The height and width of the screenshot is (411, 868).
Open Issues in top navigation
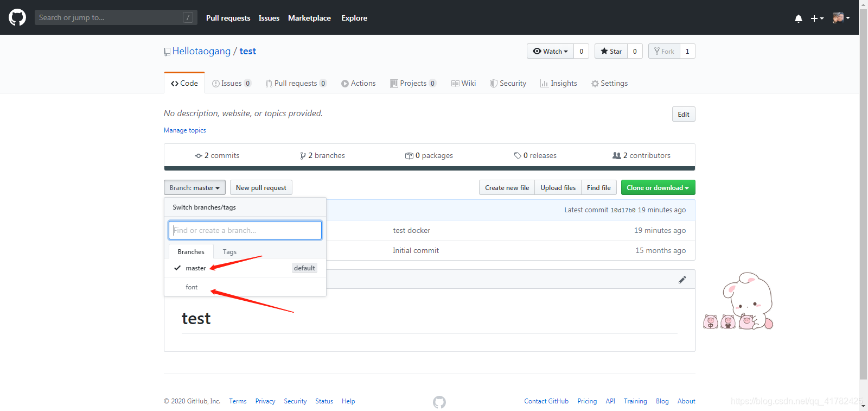point(269,18)
